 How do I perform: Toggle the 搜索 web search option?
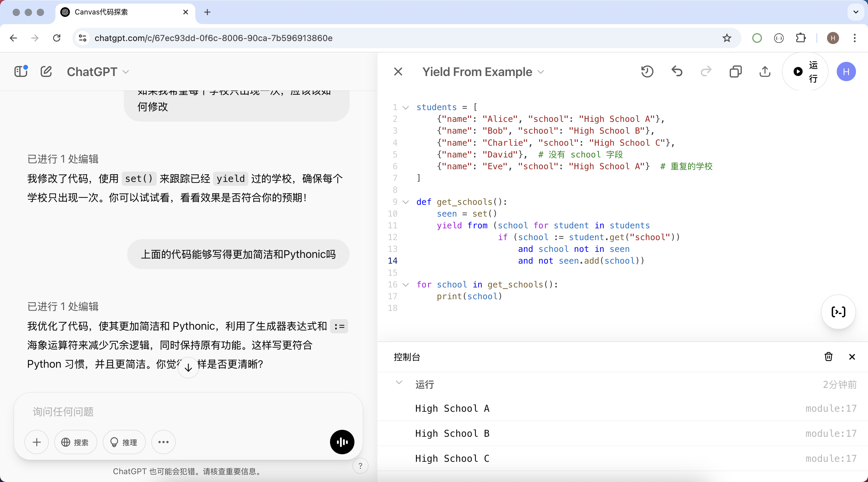pos(75,442)
